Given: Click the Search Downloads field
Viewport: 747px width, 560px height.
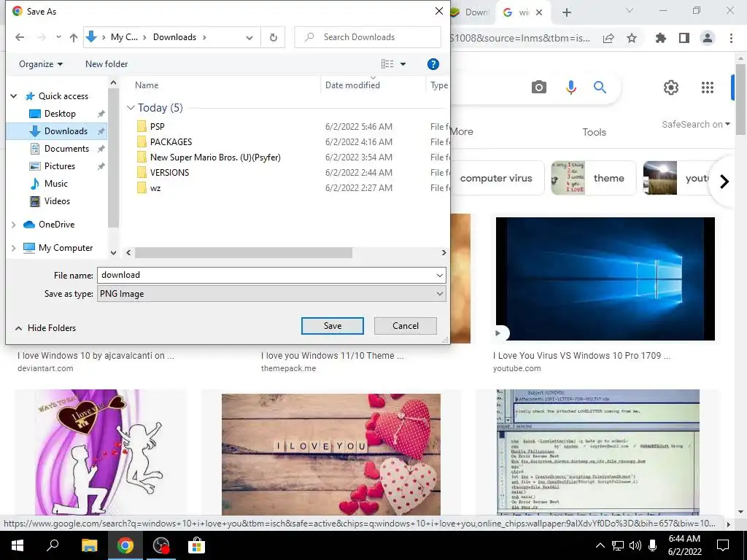Looking at the screenshot, I should [x=368, y=37].
